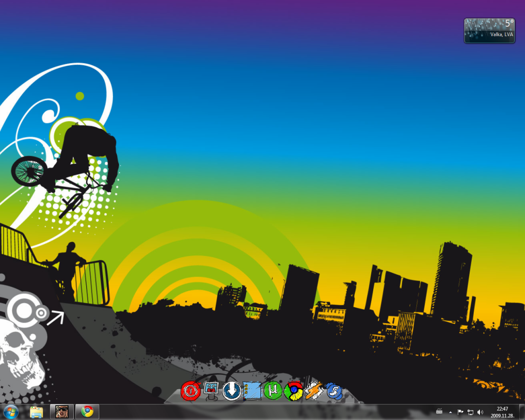Launch Skype from the dock

tap(334, 391)
